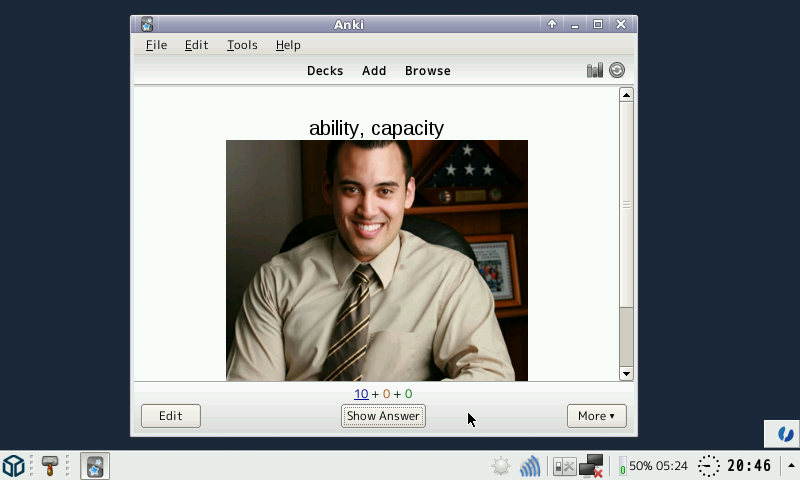Click the sync icon in Anki toolbar
The height and width of the screenshot is (480, 800).
617,70
